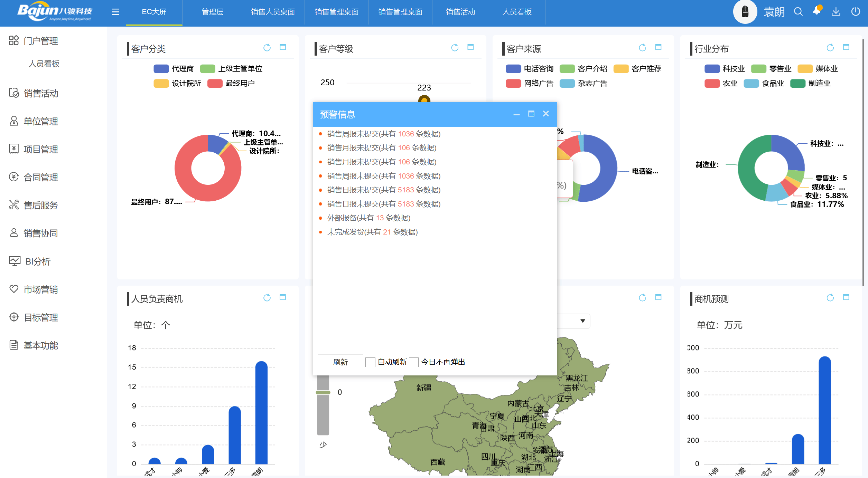Screen dimensions: 868x478
Task: Click the hamburger menu collapse icon
Action: click(x=115, y=12)
